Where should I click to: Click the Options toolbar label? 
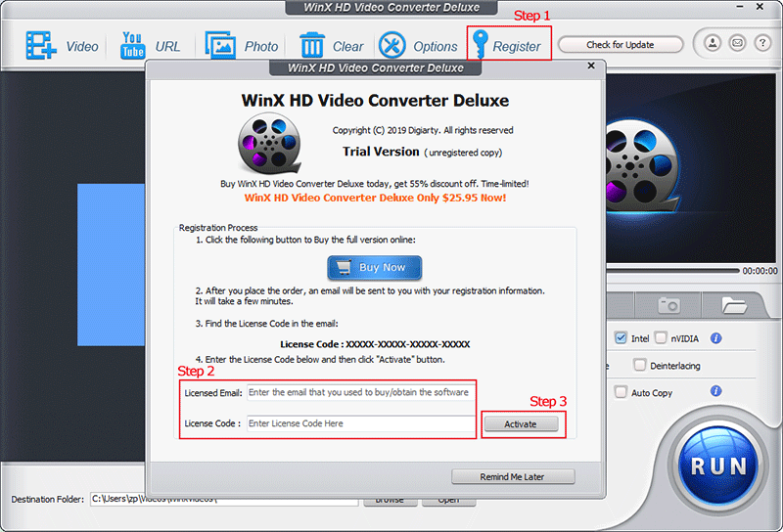435,46
